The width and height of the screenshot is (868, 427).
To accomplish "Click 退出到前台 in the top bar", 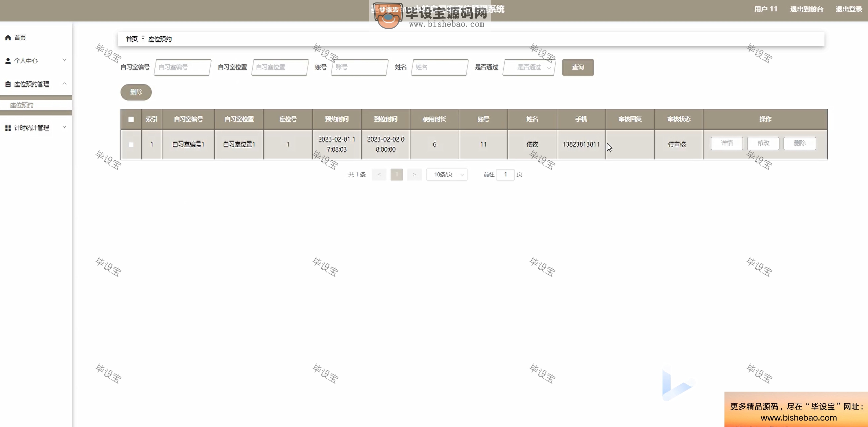I will pyautogui.click(x=807, y=9).
